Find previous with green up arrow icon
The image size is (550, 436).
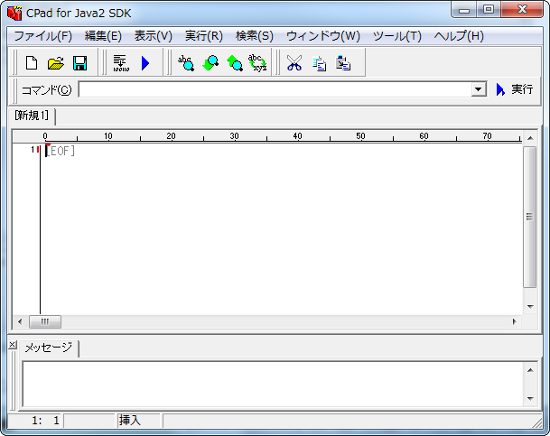point(235,63)
